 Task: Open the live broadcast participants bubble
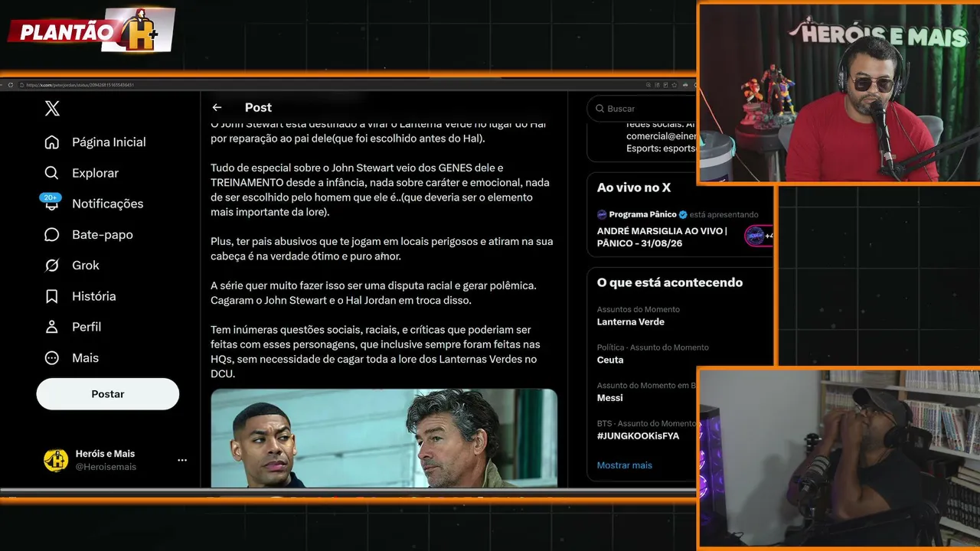(758, 236)
